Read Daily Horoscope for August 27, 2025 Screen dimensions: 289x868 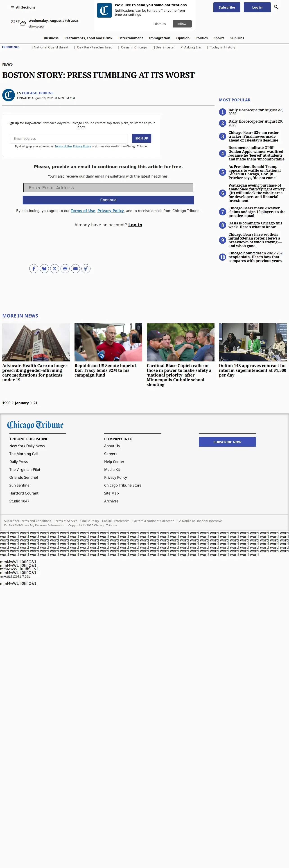(x=256, y=112)
